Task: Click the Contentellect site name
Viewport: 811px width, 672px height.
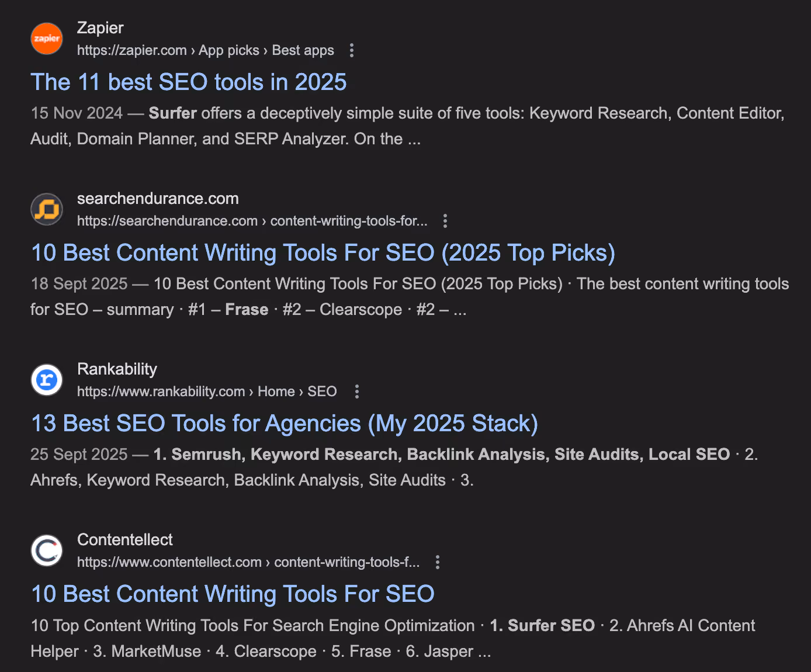Action: click(x=125, y=539)
